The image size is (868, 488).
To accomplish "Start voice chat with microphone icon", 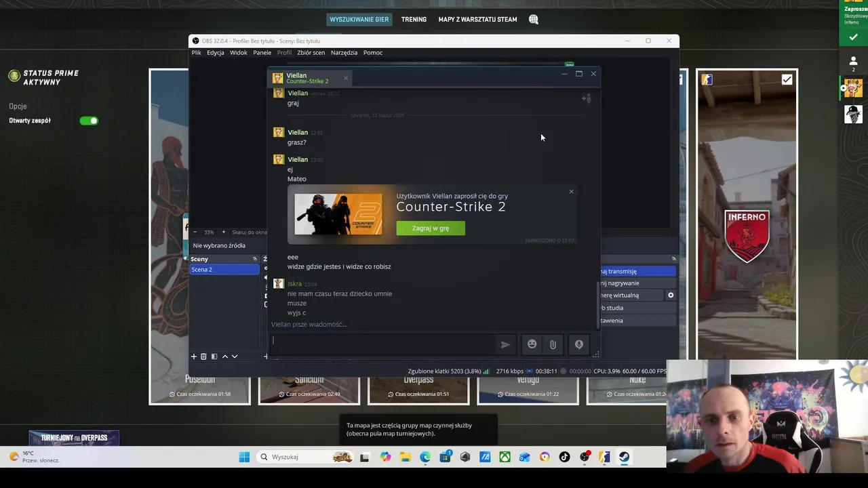I will click(x=578, y=344).
